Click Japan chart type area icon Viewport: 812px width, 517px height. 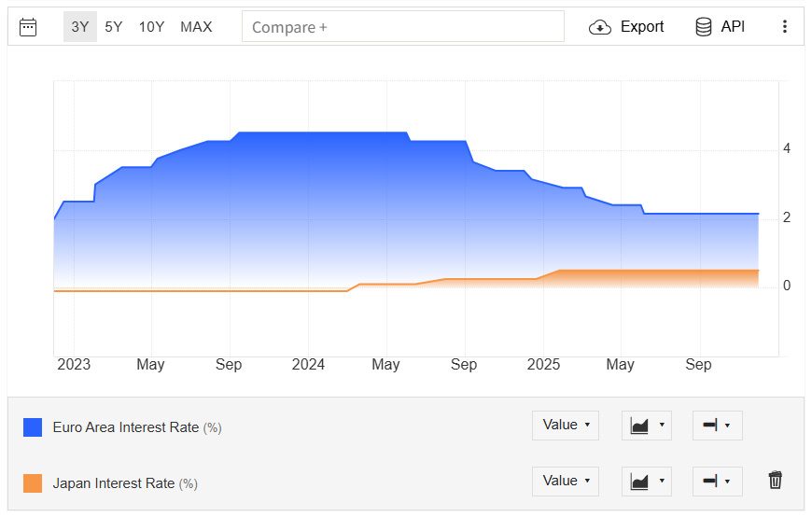click(x=641, y=482)
